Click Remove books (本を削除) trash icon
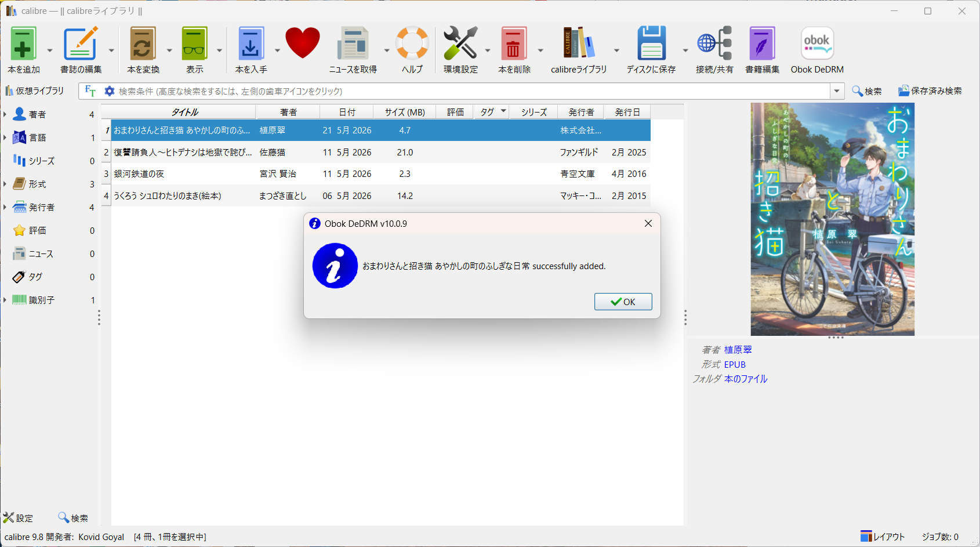The image size is (980, 547). pos(514,44)
